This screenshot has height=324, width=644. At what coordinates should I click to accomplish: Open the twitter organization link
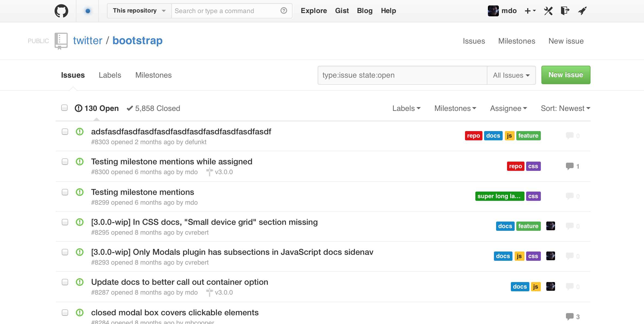[x=88, y=41]
